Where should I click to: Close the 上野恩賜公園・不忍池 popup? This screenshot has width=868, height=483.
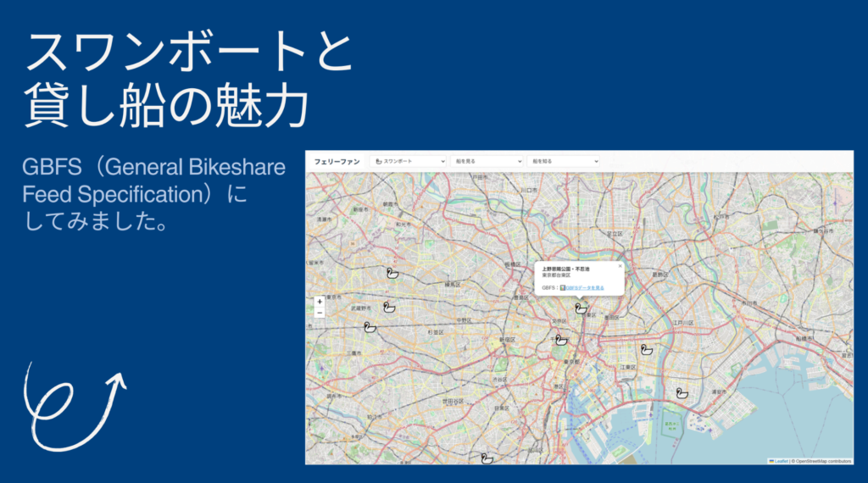tap(620, 266)
